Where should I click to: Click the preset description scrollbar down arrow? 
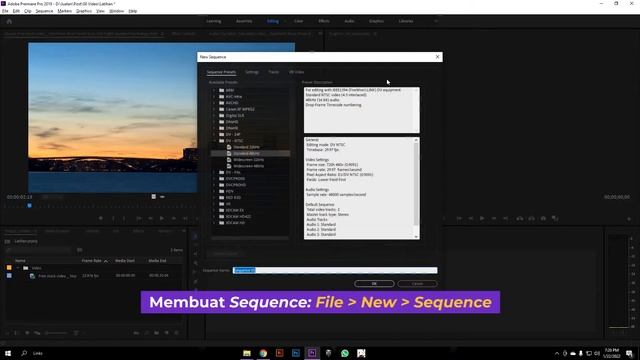pos(416,237)
